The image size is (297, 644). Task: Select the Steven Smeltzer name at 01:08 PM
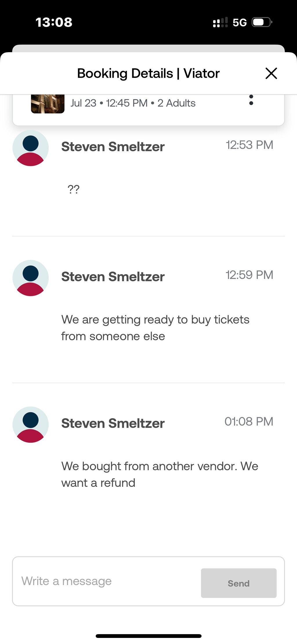pos(113,423)
